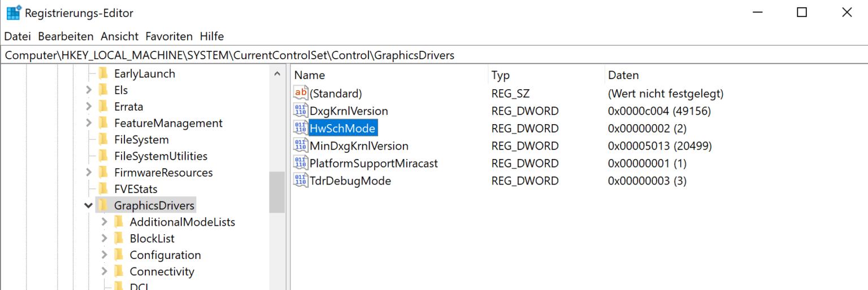Select the DxgKrnlVersion value name
Viewport: 868px width, 290px height.
[x=349, y=111]
